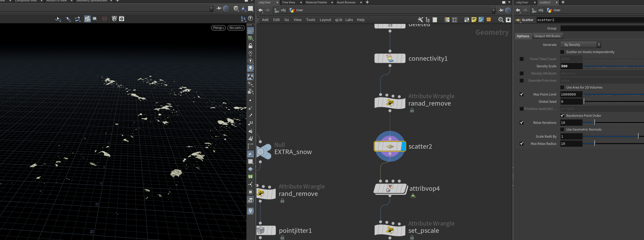
Task: Open the Labs menu
Action: coord(349,20)
